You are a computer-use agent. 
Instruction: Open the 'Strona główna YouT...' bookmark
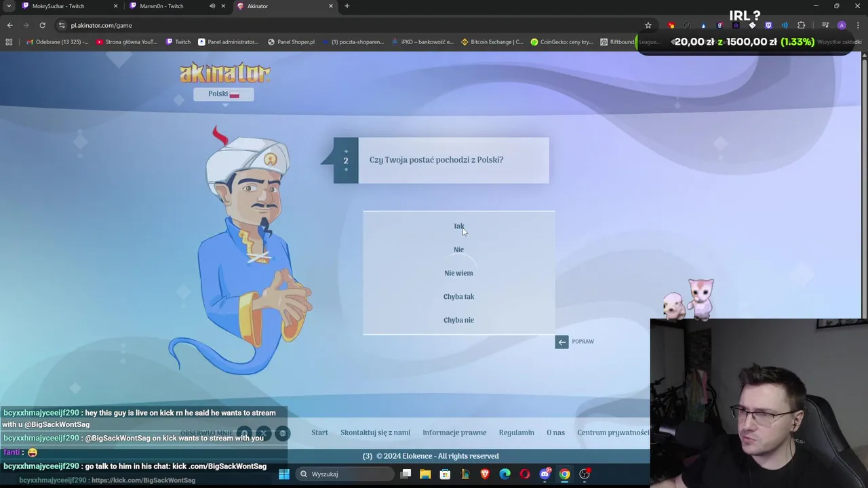click(127, 42)
